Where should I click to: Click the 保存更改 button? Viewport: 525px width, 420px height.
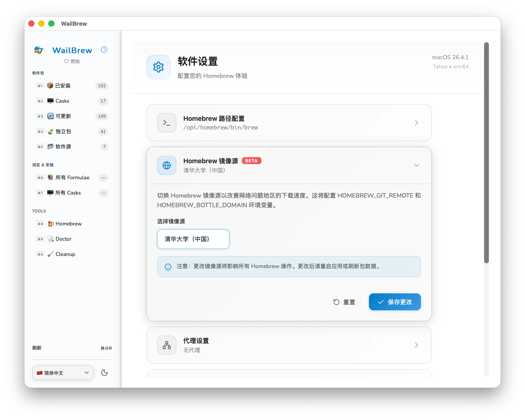(395, 302)
